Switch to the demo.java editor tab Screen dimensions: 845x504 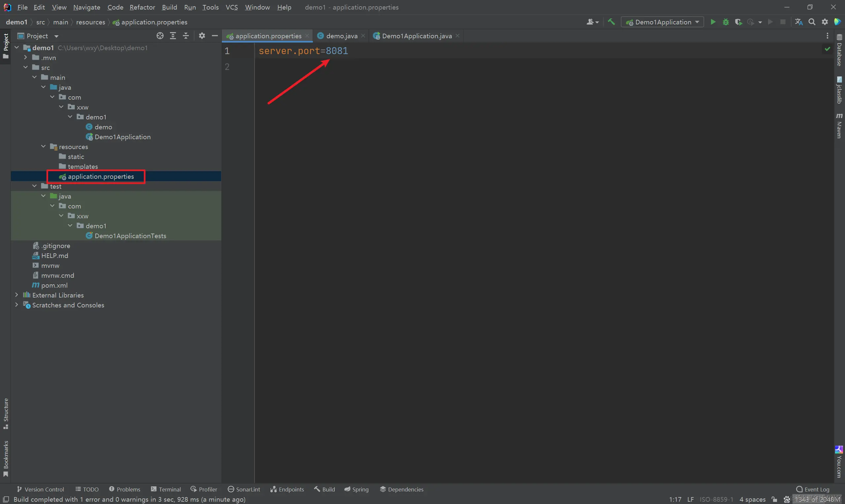(x=341, y=36)
